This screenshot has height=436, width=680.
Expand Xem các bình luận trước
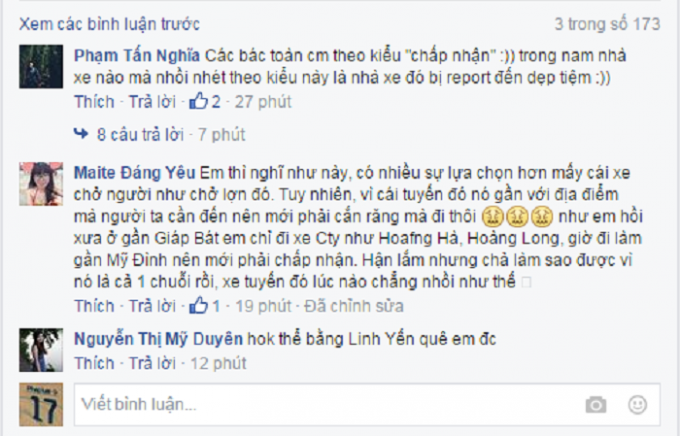point(109,24)
